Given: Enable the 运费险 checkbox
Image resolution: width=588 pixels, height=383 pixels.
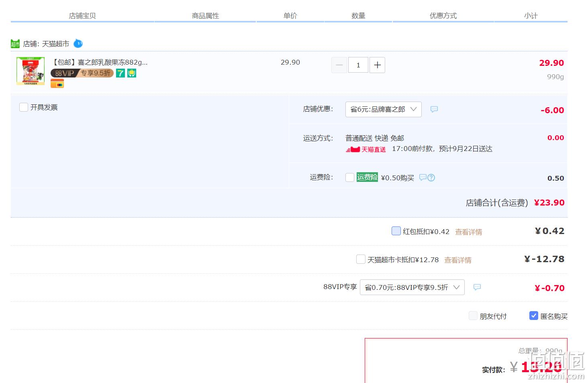Looking at the screenshot, I should click(x=350, y=177).
